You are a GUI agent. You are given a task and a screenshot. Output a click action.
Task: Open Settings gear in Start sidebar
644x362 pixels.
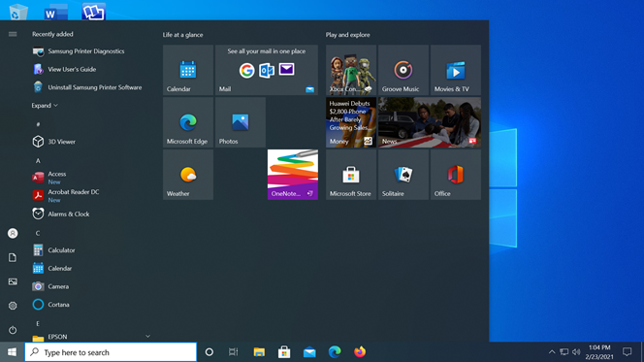[13, 306]
